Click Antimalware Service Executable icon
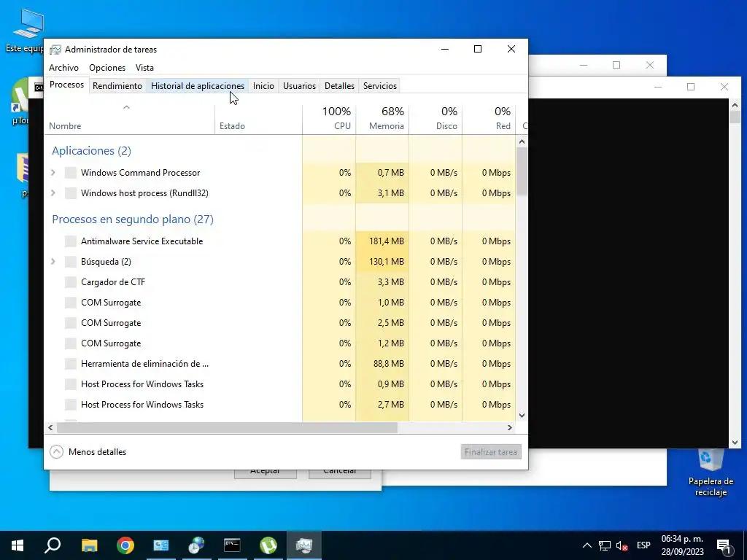 click(x=71, y=241)
